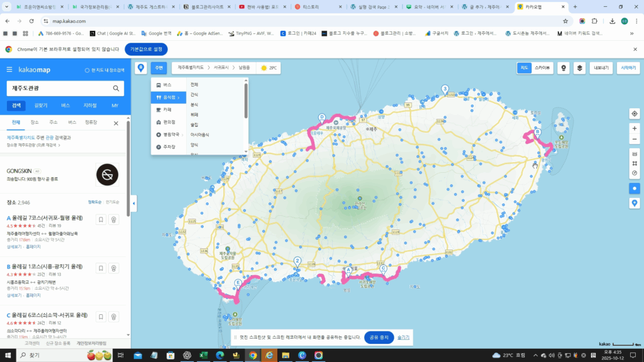The image size is (644, 362).
Task: Bookmark the 올레길 7코스 search result
Action: coord(101,219)
